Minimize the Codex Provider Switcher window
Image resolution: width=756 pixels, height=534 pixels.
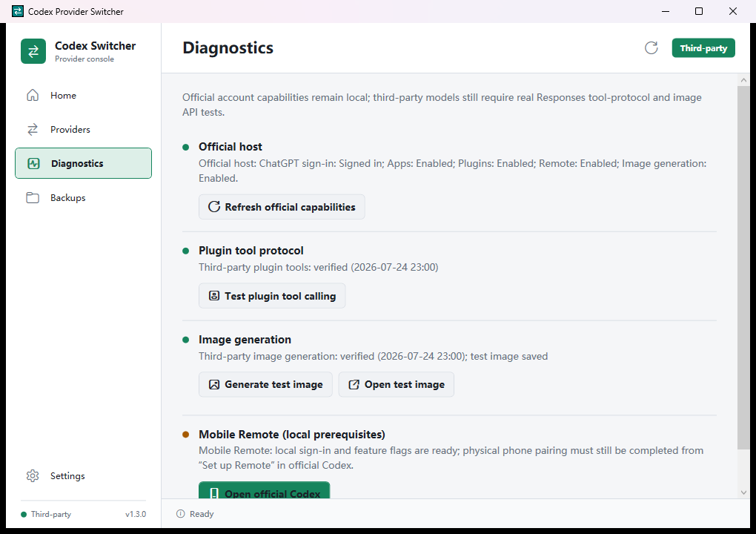coord(666,11)
